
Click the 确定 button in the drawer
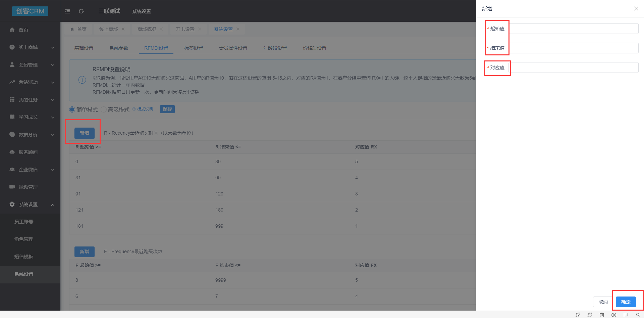pyautogui.click(x=626, y=302)
